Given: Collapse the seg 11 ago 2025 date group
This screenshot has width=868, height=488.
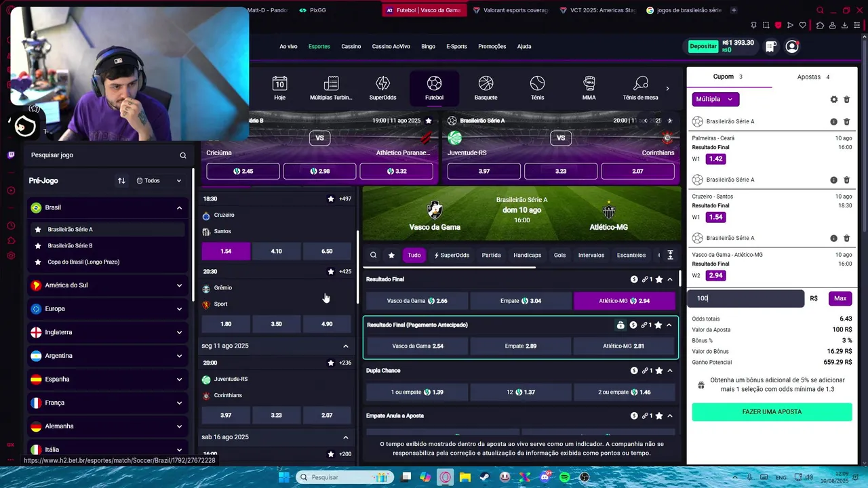Looking at the screenshot, I should click(346, 346).
